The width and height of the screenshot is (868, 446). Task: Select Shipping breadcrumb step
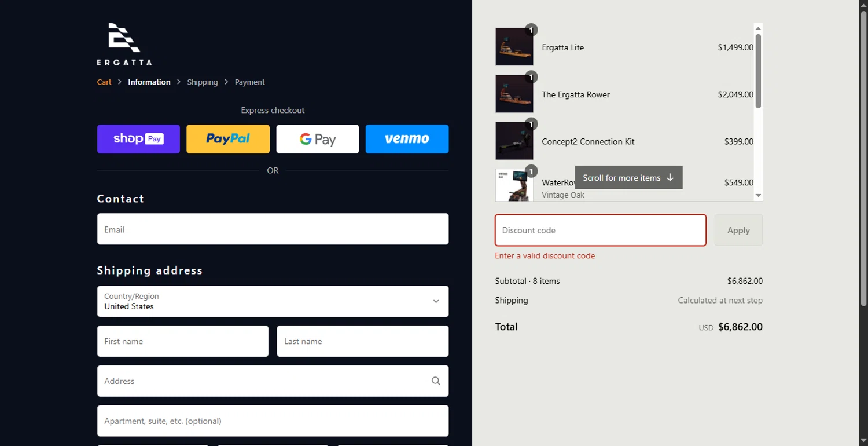[x=203, y=82]
